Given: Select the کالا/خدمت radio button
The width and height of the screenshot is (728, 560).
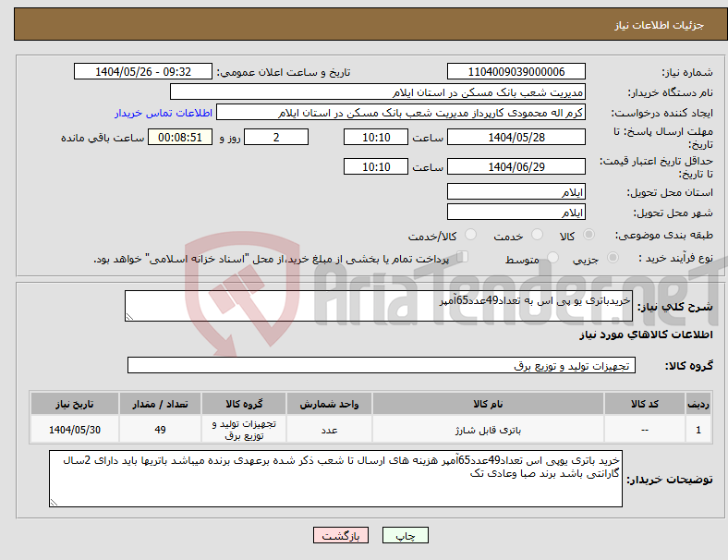Looking at the screenshot, I should (x=471, y=235).
